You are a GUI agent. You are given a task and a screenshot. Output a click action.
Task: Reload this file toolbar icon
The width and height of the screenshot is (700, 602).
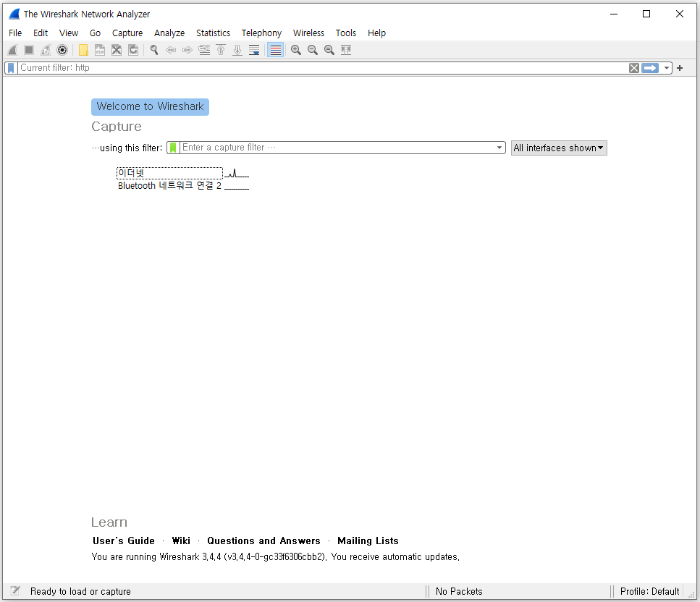tap(133, 50)
